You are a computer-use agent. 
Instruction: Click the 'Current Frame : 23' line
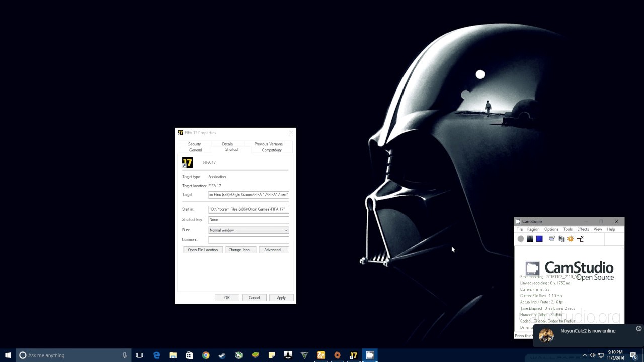(535, 289)
